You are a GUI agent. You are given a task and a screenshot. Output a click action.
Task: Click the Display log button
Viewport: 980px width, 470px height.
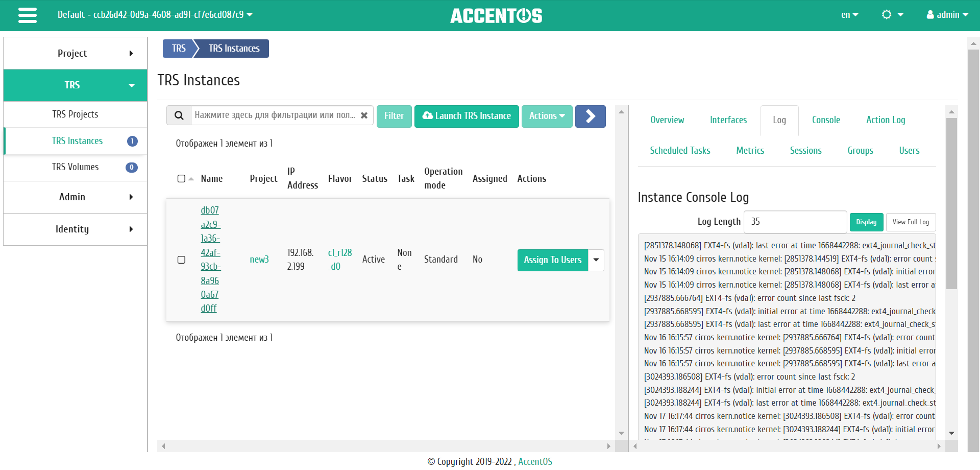pos(866,222)
